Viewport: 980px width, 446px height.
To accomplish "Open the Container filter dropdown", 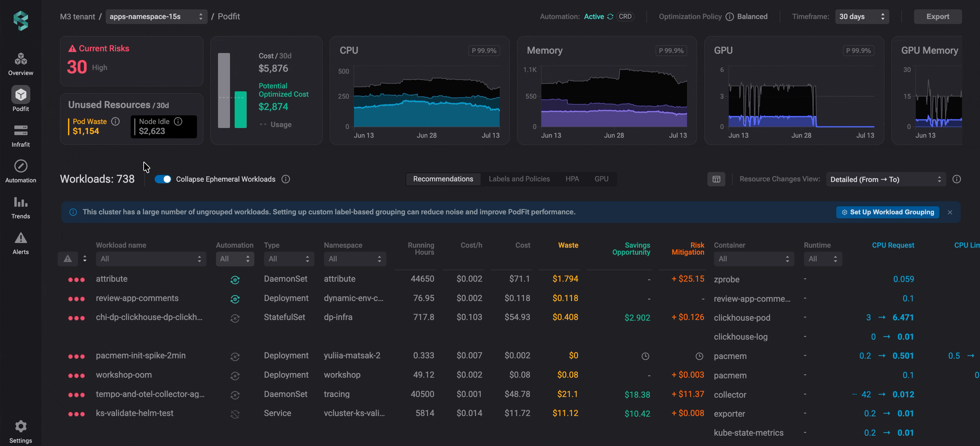I will (754, 259).
